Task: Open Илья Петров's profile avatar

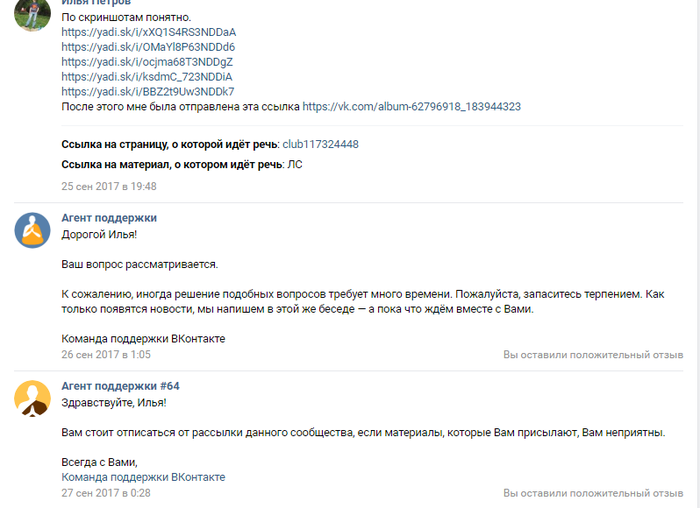Action: tap(32, 14)
